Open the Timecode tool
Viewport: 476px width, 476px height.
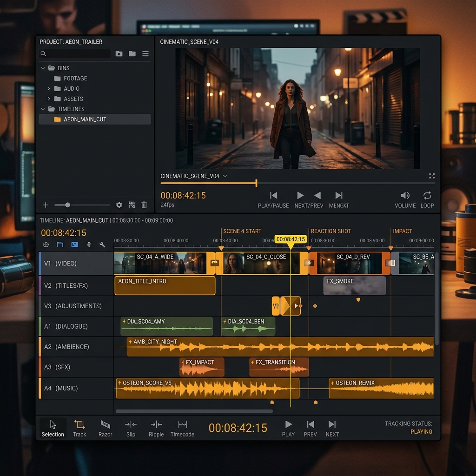(182, 428)
